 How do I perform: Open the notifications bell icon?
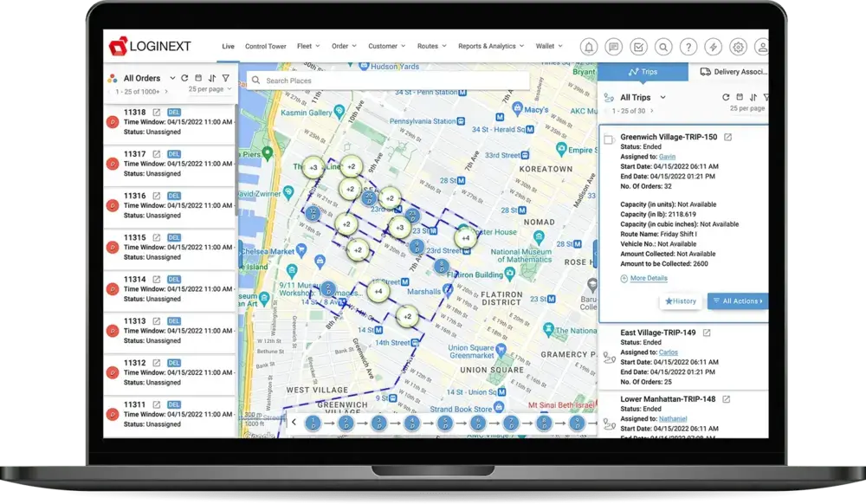coord(589,47)
